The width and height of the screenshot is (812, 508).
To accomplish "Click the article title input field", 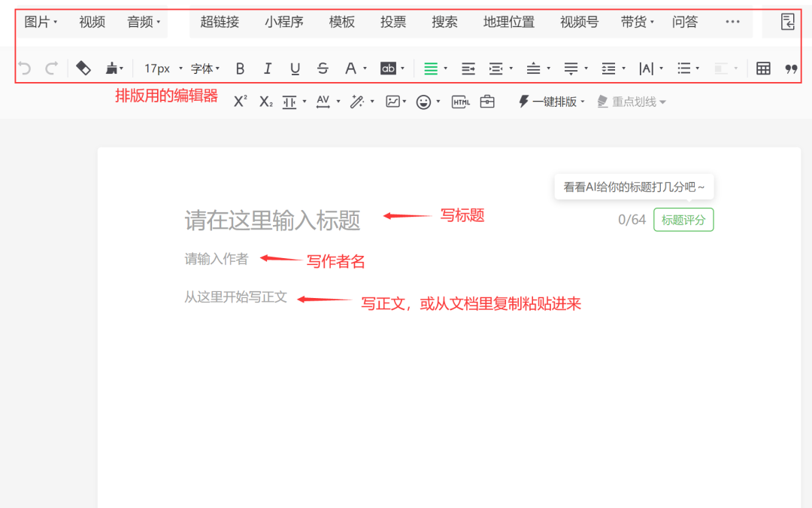I will pyautogui.click(x=272, y=219).
